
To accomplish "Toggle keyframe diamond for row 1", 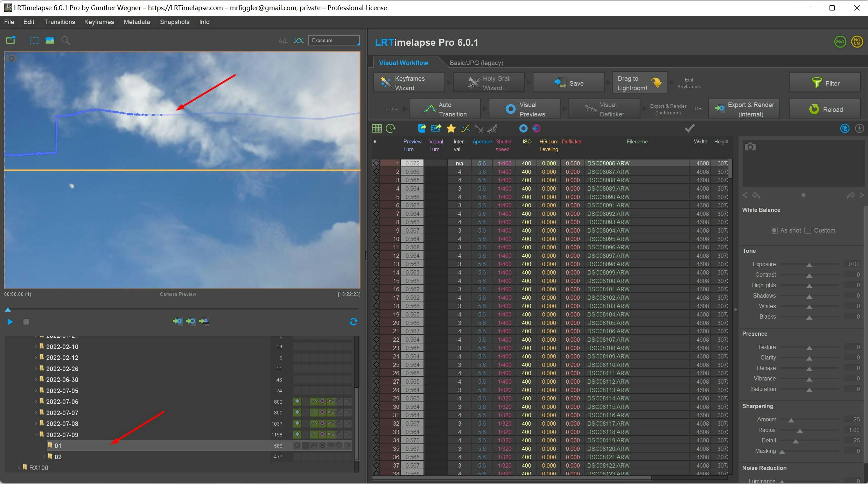I will (x=376, y=163).
